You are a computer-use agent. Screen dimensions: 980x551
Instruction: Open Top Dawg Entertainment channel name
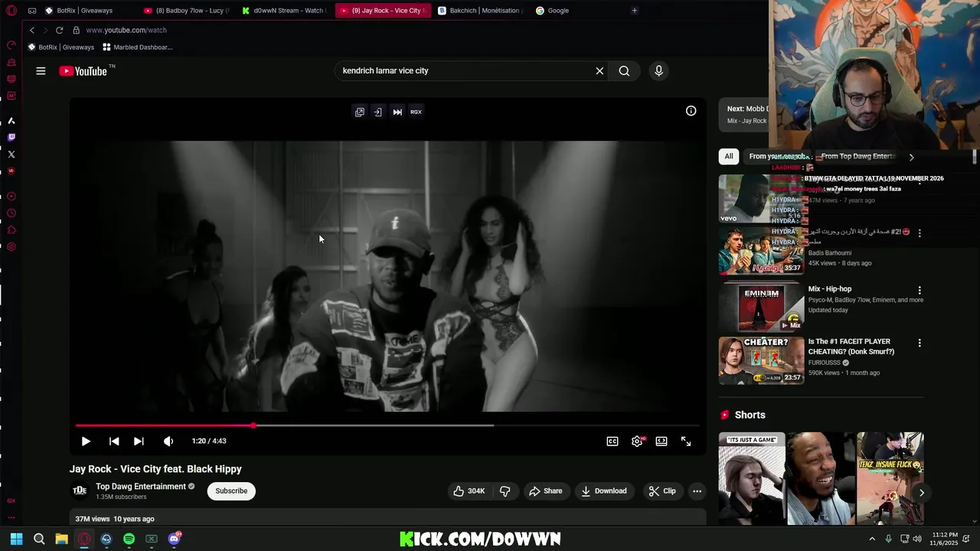[x=141, y=487]
